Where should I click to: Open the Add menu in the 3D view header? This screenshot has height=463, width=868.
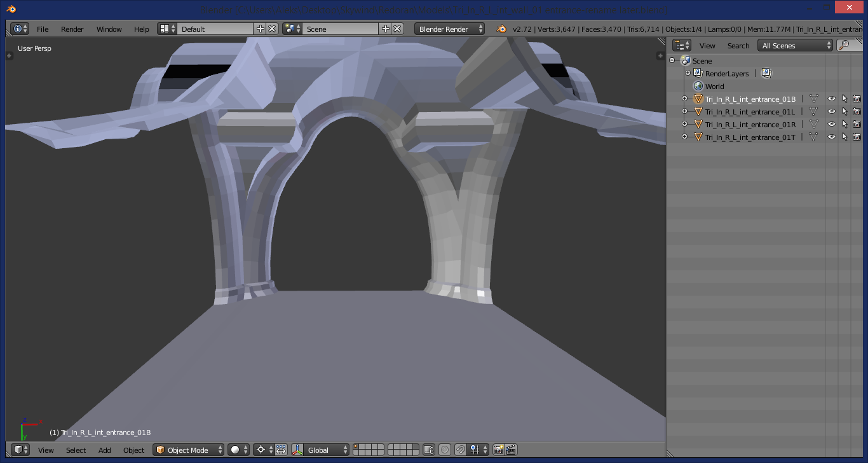tap(105, 450)
